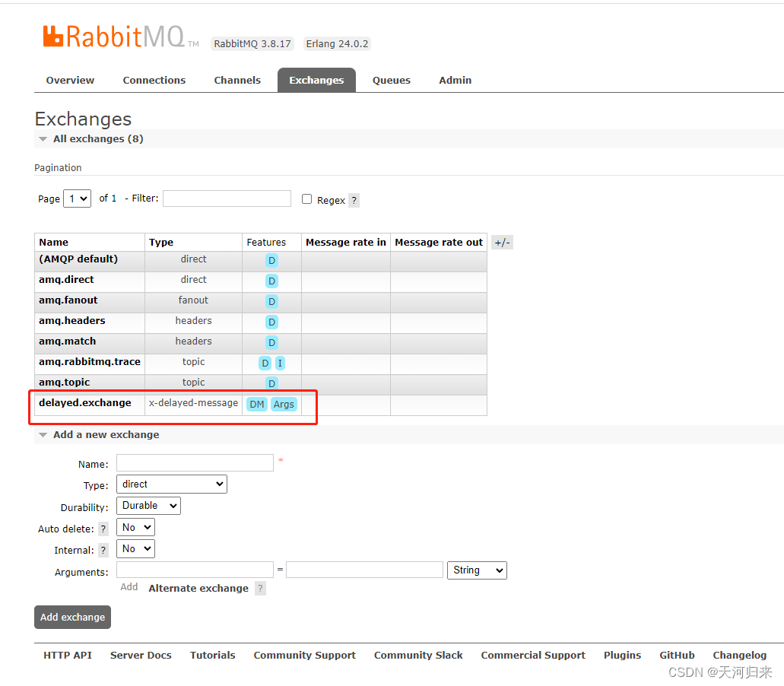Click the D badge in amq.headers row
The width and height of the screenshot is (784, 686).
271,322
